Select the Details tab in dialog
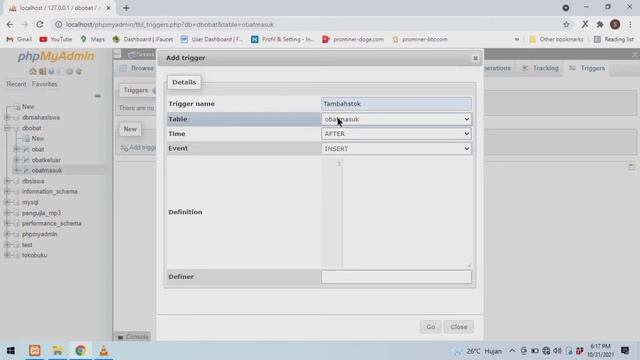640x360 pixels. coord(184,82)
